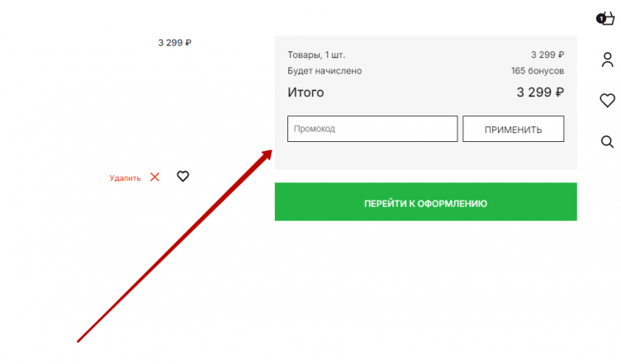
Task: Click the price in the Товары row
Action: coord(547,54)
